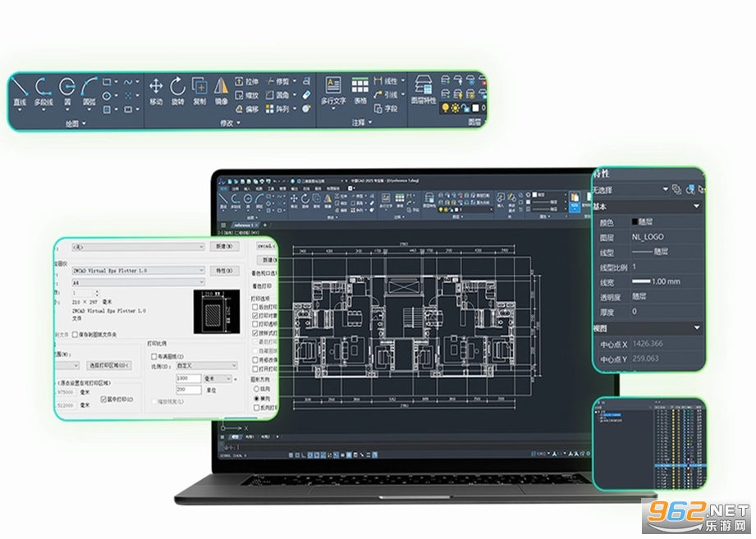The width and height of the screenshot is (756, 539).
Task: Open 图层特性 layer properties manager
Action: (424, 90)
